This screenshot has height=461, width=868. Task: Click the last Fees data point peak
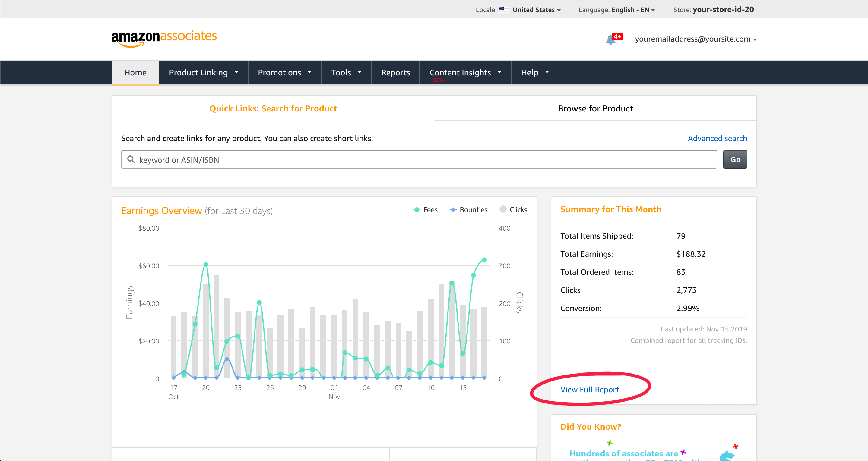[x=484, y=260]
